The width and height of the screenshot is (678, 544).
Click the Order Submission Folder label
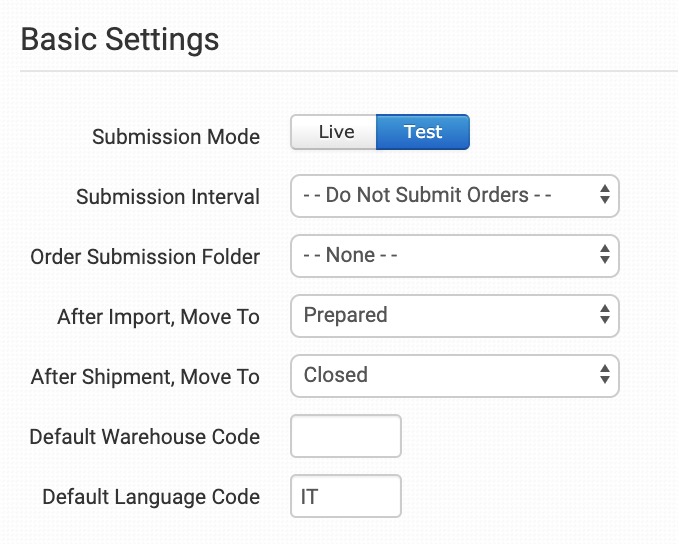(x=145, y=257)
